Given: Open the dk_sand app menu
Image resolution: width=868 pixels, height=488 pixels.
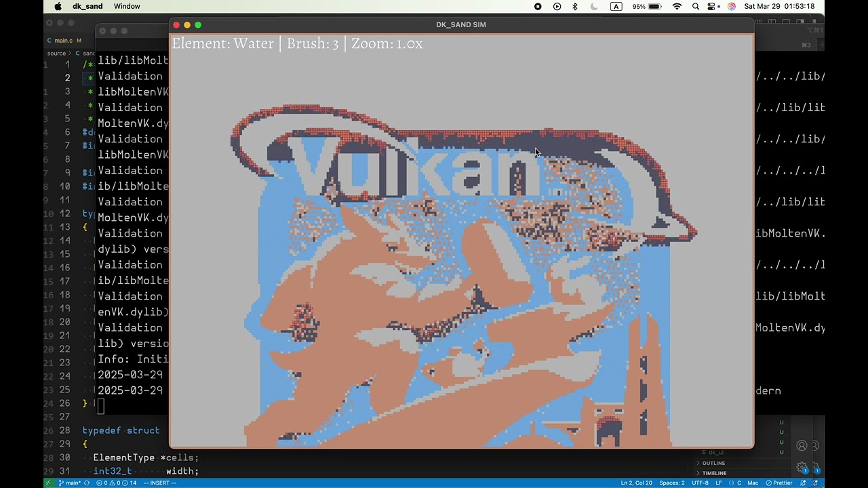Looking at the screenshot, I should tap(87, 7).
